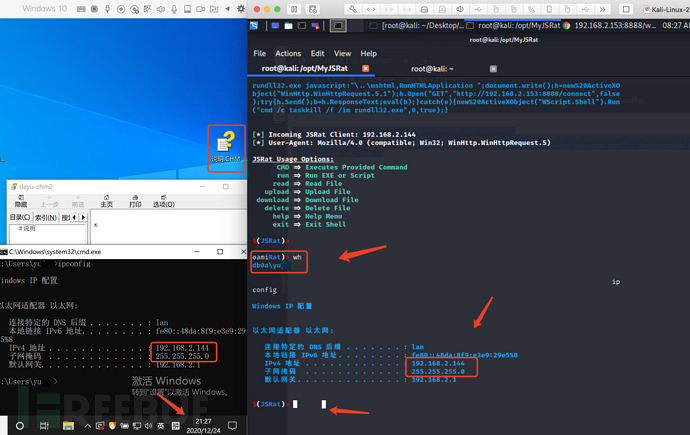
Task: Click the volume icon in Windows system tray
Action: pos(148,426)
